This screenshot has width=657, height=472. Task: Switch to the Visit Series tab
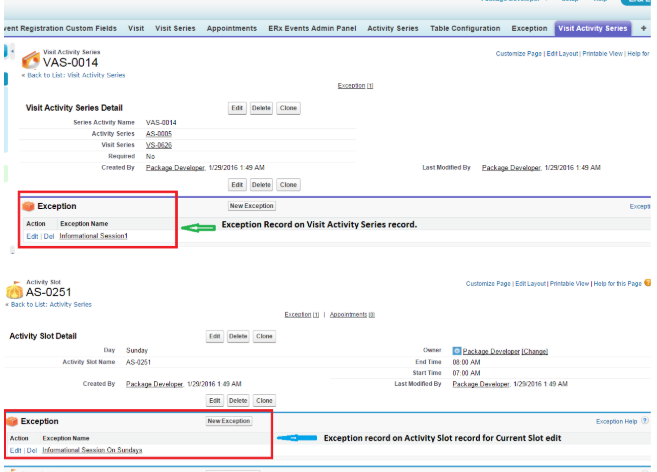tap(177, 28)
